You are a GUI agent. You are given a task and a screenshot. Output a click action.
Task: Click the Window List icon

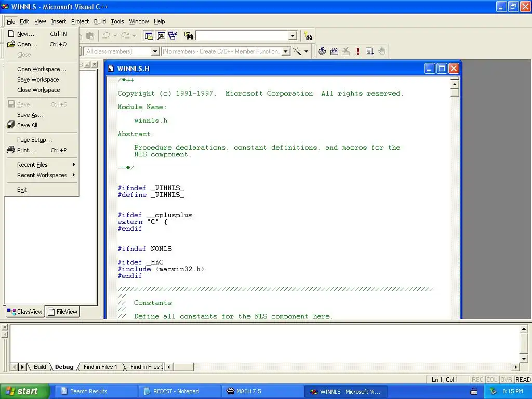click(172, 36)
